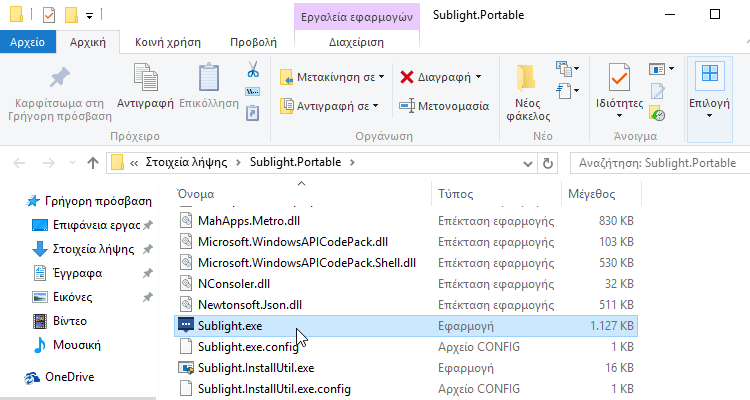Click the Στοιχεία λήψης download arrow icon
750x400 pixels.
(x=39, y=249)
